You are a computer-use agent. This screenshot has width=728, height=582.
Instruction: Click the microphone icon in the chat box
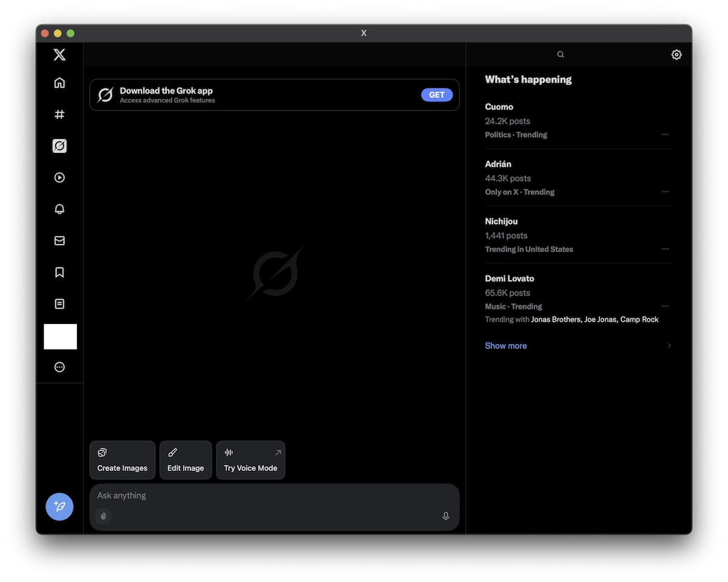[445, 516]
